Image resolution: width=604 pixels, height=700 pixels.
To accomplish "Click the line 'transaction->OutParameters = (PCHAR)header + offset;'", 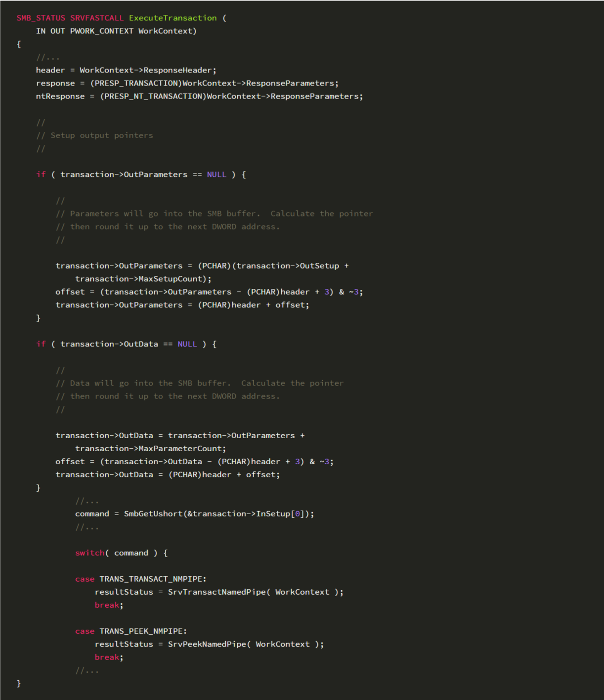I will tap(182, 305).
